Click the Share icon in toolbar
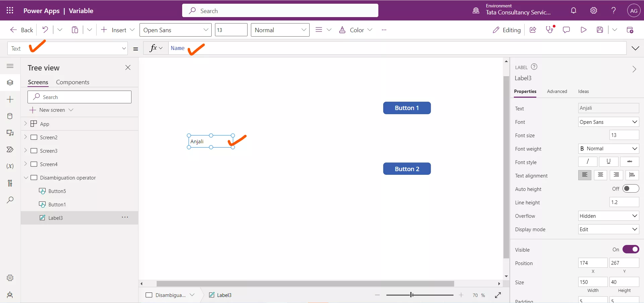 (533, 30)
